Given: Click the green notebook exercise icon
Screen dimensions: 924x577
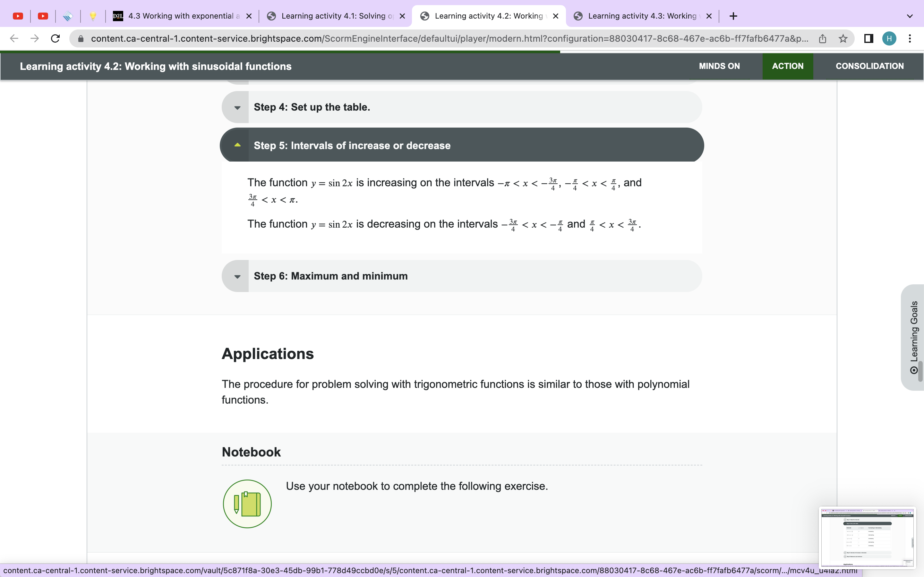Looking at the screenshot, I should (247, 504).
